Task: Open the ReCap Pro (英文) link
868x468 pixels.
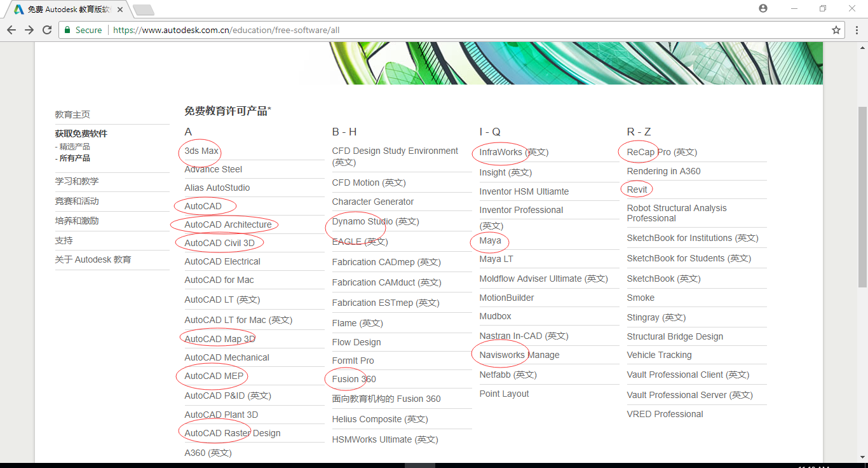Action: (662, 152)
